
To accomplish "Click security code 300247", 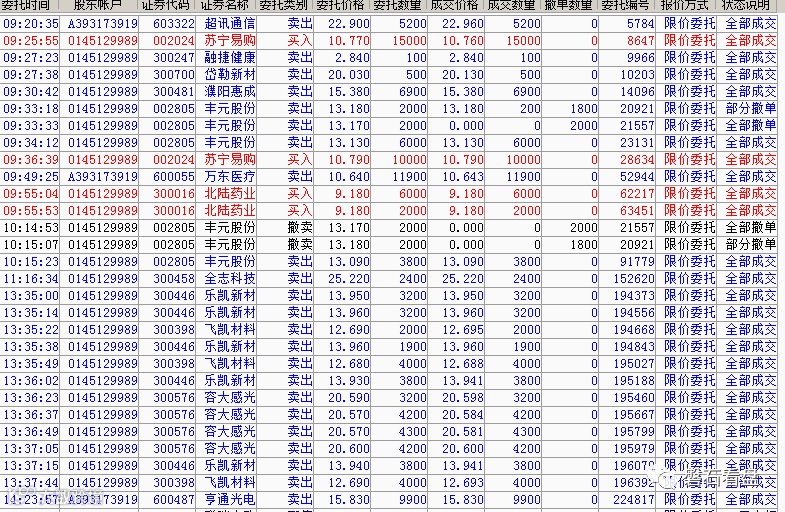I will (x=174, y=58).
